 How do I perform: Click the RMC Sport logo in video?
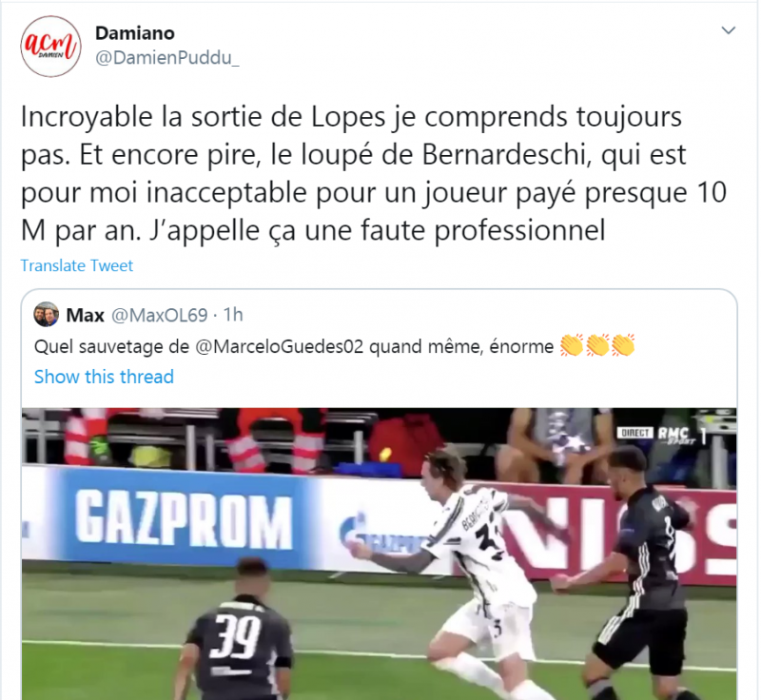[x=675, y=435]
